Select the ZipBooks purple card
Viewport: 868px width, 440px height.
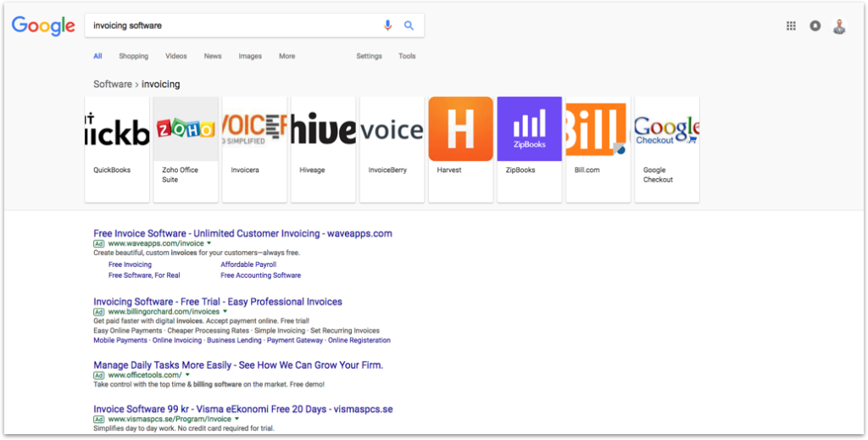tap(529, 149)
